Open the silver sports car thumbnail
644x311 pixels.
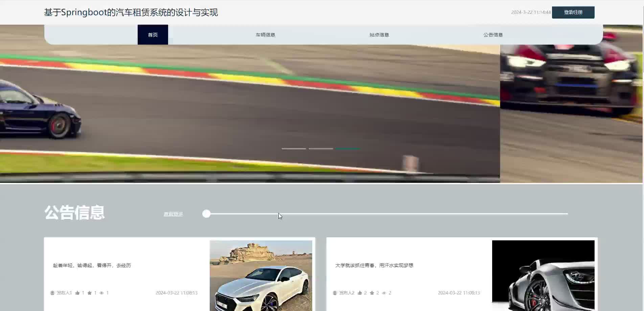[x=543, y=276]
